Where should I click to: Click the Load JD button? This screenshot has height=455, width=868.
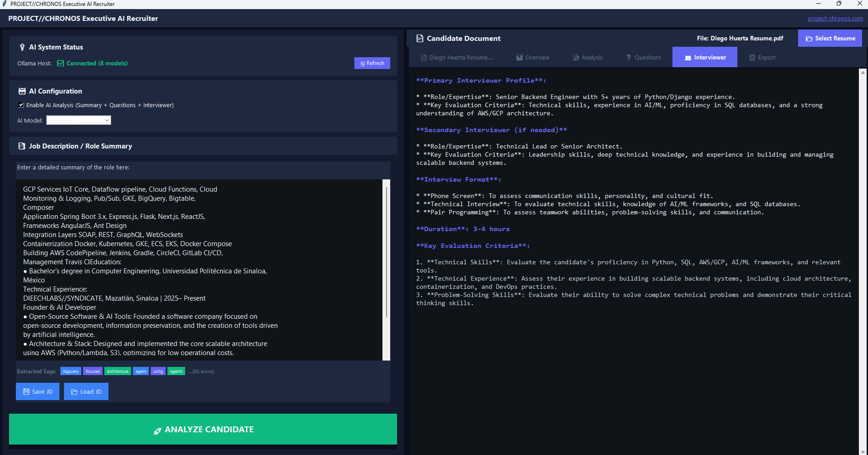coord(86,391)
